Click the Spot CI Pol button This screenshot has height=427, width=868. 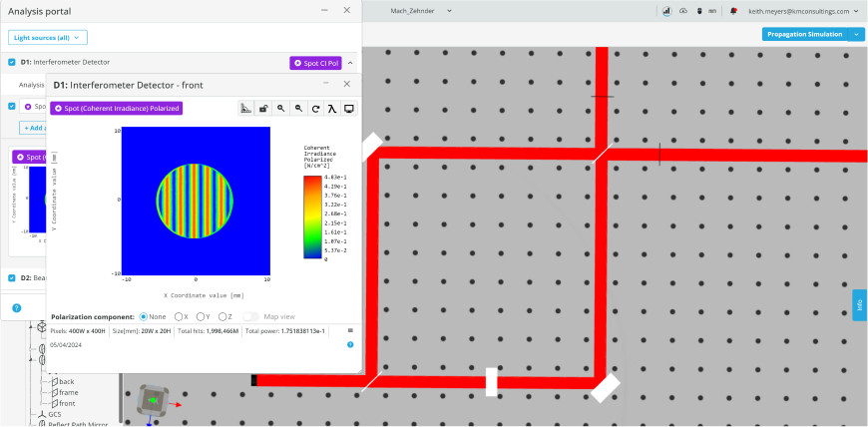click(x=315, y=63)
